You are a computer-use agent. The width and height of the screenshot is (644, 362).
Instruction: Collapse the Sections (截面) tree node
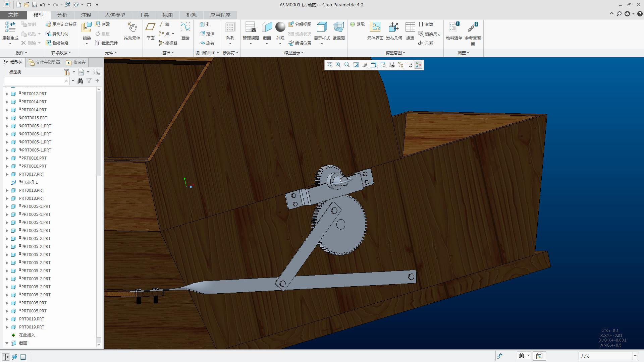pyautogui.click(x=7, y=343)
